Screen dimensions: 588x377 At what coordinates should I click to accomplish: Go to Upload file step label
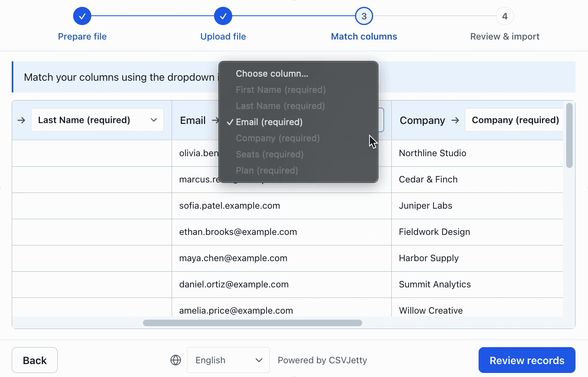click(x=223, y=36)
